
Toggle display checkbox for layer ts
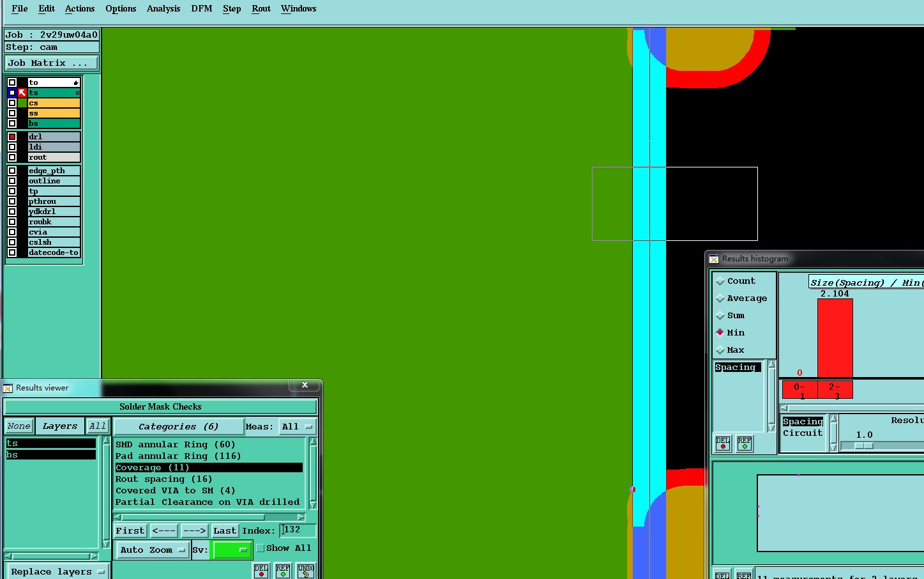coord(12,93)
